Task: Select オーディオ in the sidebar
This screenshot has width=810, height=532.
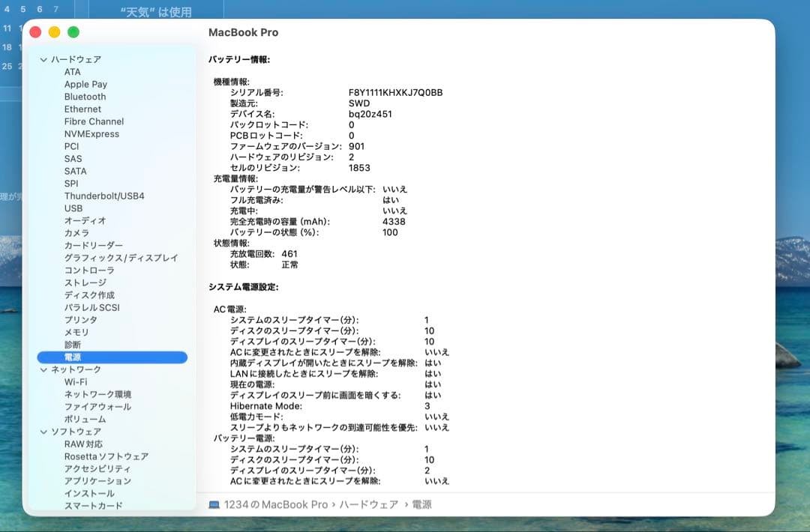Action: [x=85, y=221]
